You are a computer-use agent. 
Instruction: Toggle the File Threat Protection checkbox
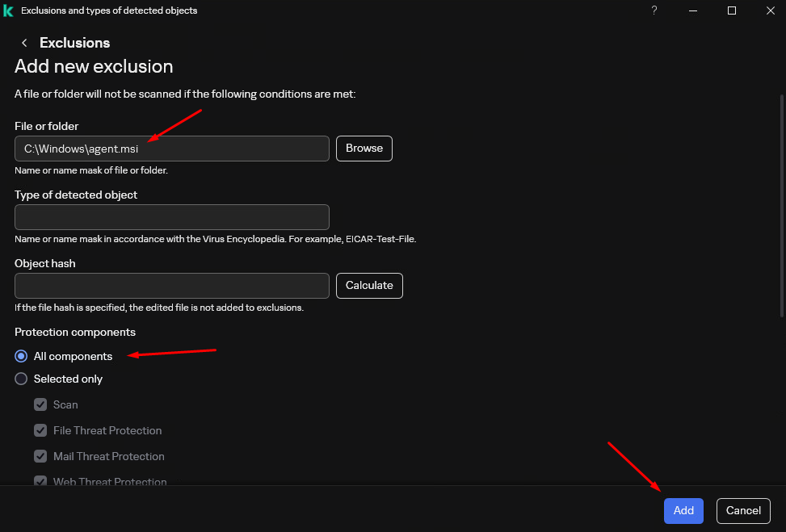(x=40, y=430)
